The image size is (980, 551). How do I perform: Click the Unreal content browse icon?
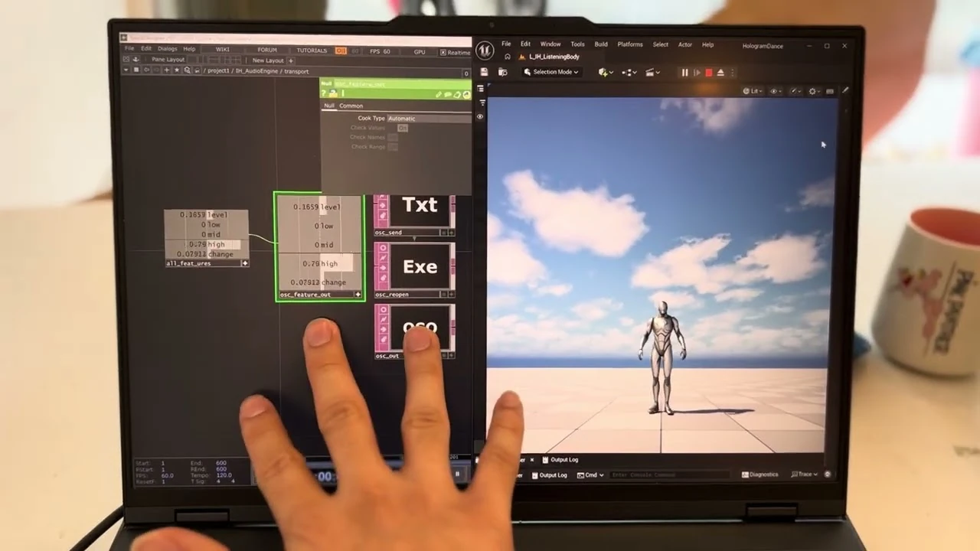coord(503,72)
